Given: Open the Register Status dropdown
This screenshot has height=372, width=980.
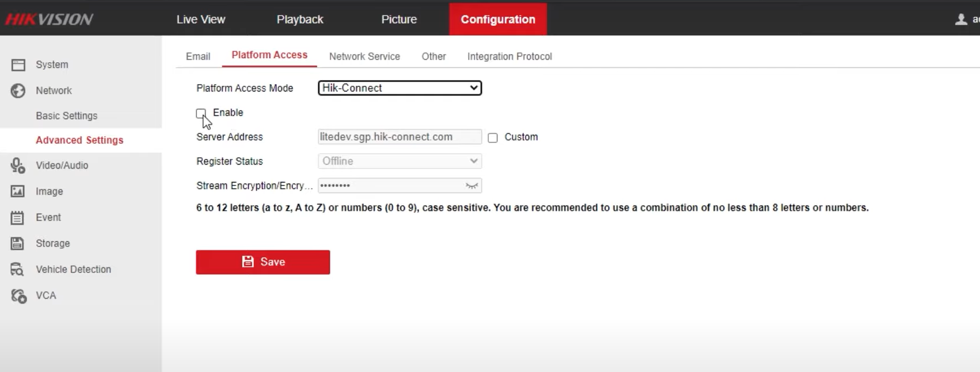Looking at the screenshot, I should coord(400,161).
